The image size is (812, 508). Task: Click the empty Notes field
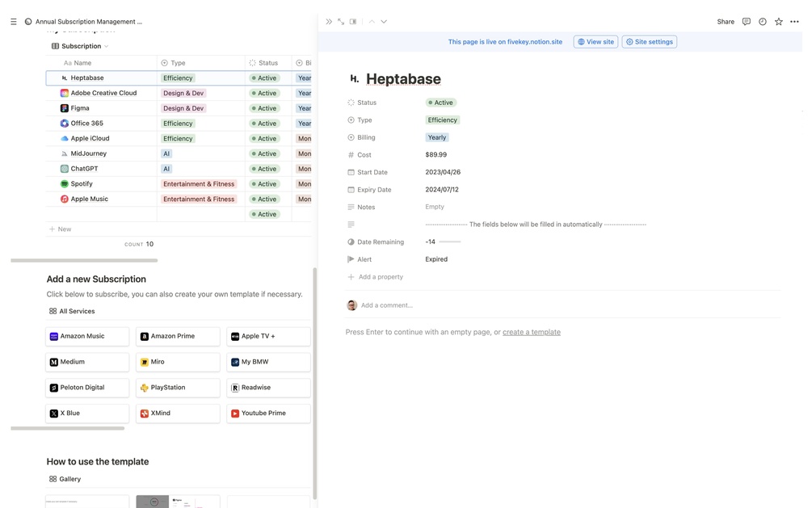coord(435,207)
